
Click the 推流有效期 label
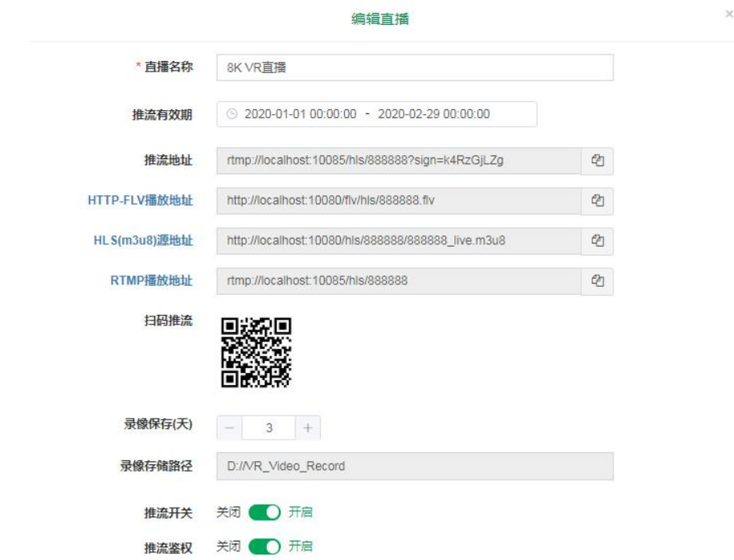(x=162, y=115)
